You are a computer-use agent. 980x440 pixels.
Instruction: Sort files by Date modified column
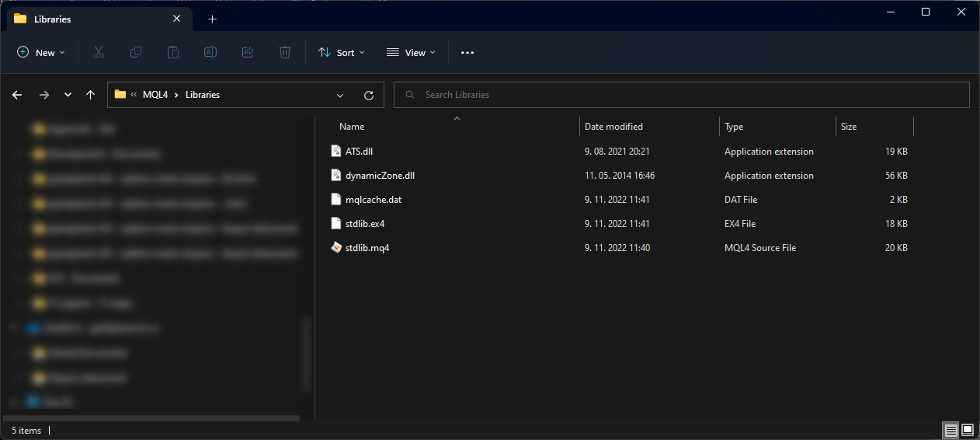613,127
